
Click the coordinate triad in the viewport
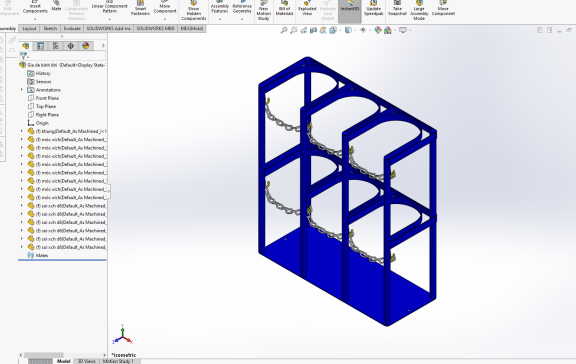122,335
